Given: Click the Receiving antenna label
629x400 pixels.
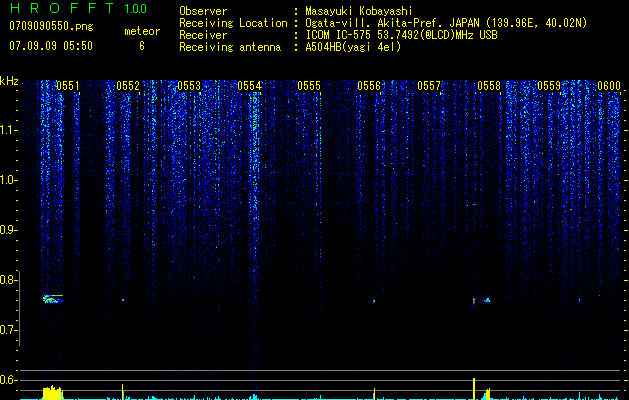Looking at the screenshot, I should tap(230, 47).
